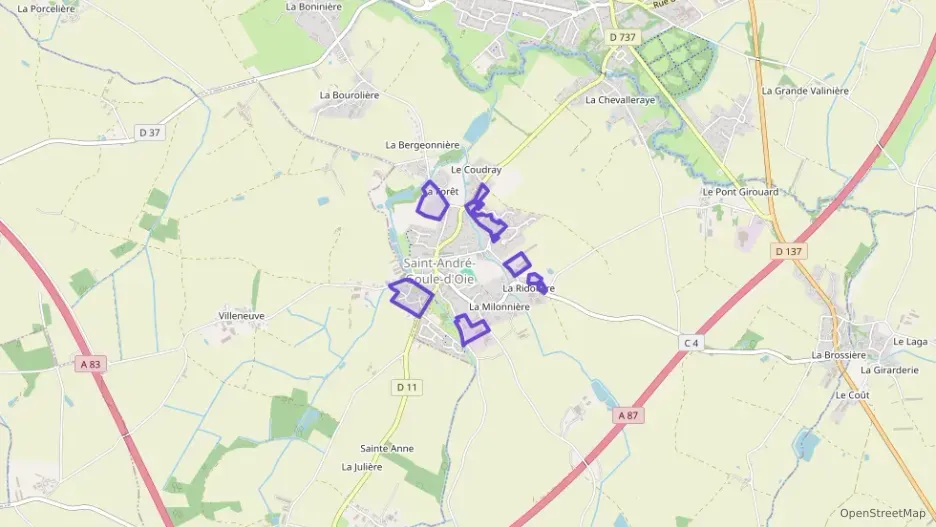Click the OpenStreetMap attribution link
Viewport: 936px width, 527px height.
click(882, 513)
